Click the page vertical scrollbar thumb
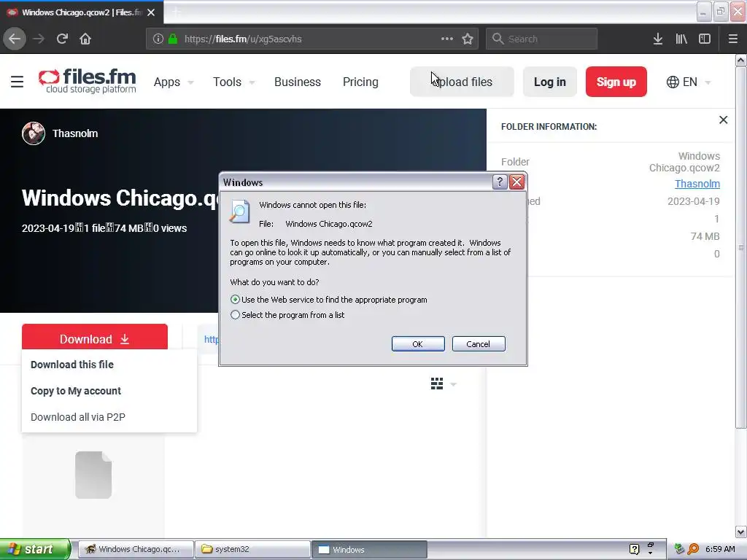Image resolution: width=747 pixels, height=560 pixels. [x=740, y=247]
